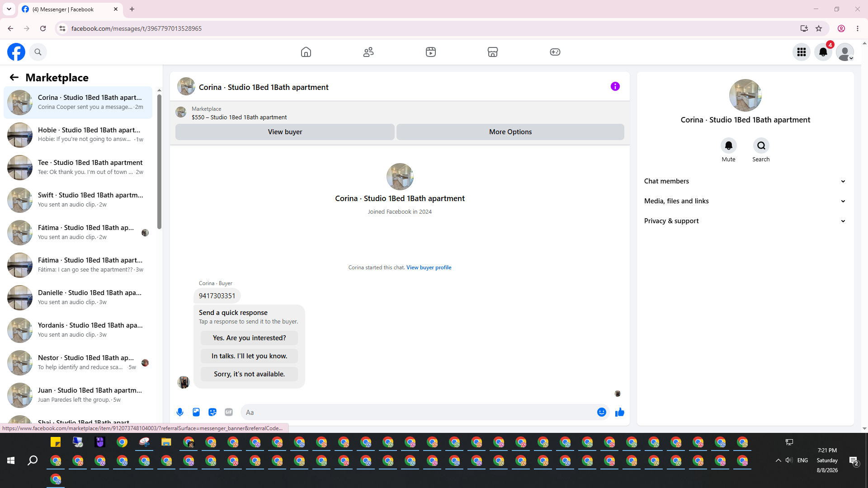
Task: Send quick response 'In talks. I'll let you know.'
Action: [x=250, y=356]
